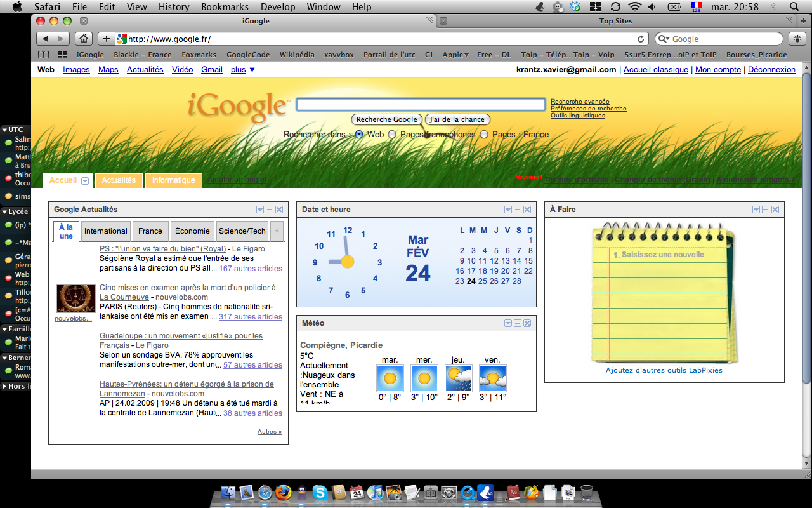
Task: Open the home page via house icon
Action: pyautogui.click(x=84, y=39)
